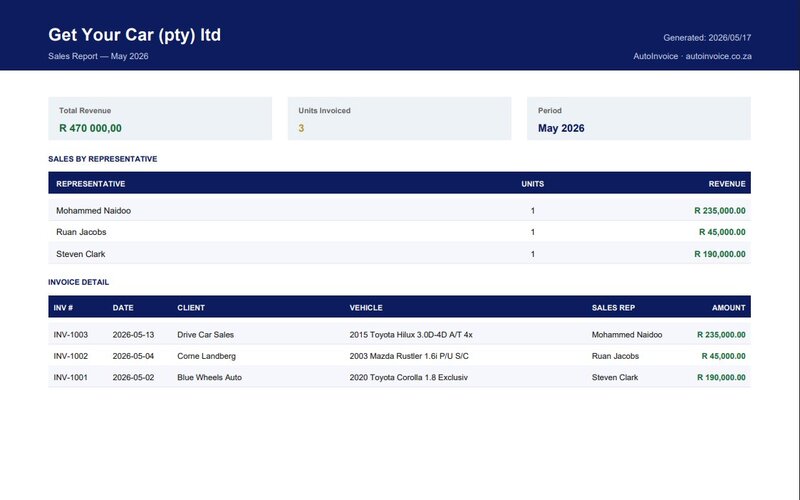Screen dimensions: 800x500
Task: Select R 190,000.00 in the representative table
Action: pos(720,254)
